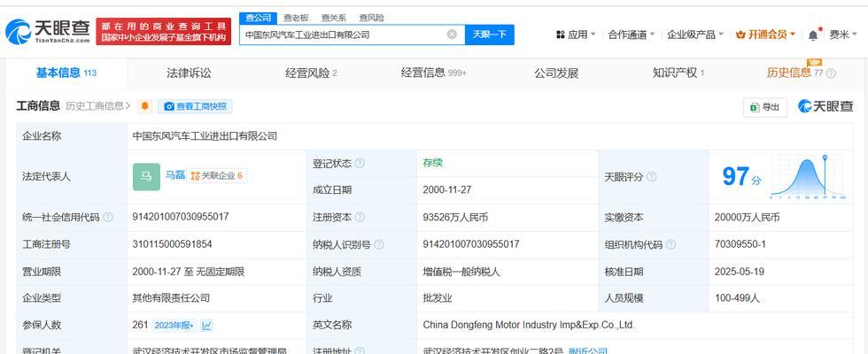Click the help icon next to 天眼评分
Screen dimensions: 868x354
click(652, 177)
